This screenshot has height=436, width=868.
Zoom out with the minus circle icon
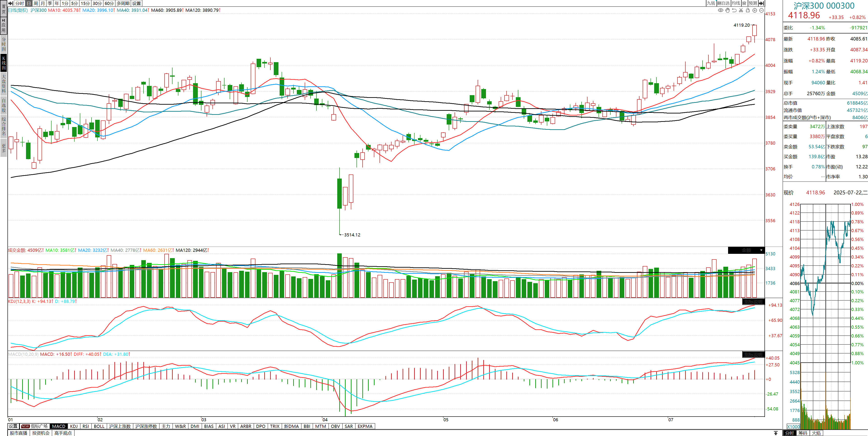click(762, 10)
